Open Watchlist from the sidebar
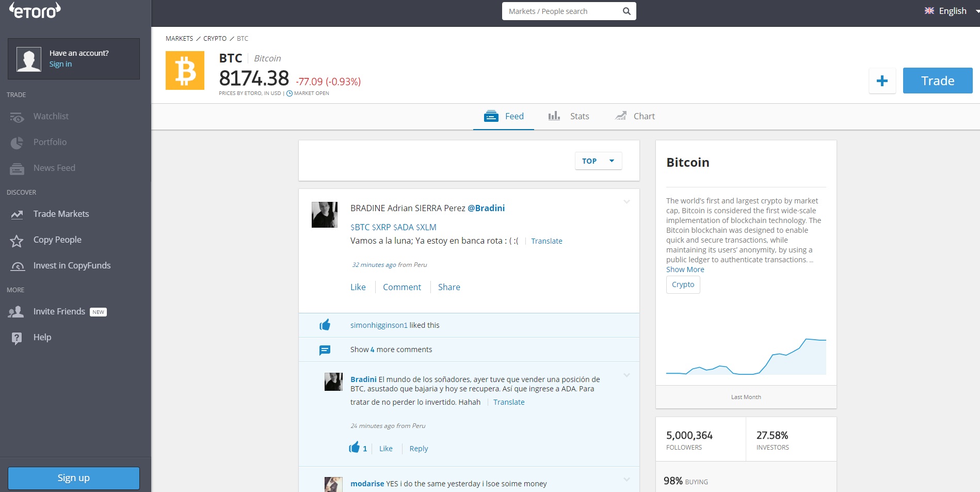Viewport: 980px width, 492px height. [51, 117]
